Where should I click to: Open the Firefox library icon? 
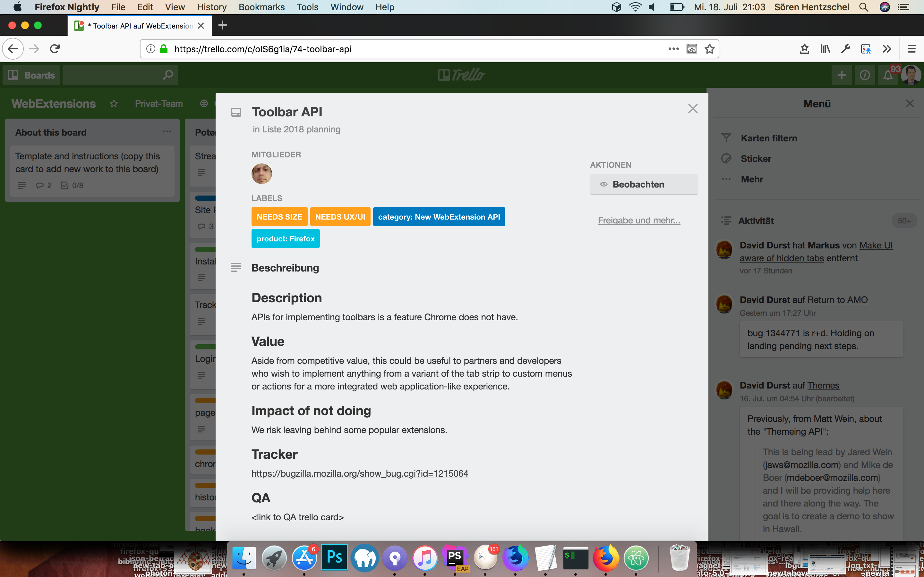[825, 49]
